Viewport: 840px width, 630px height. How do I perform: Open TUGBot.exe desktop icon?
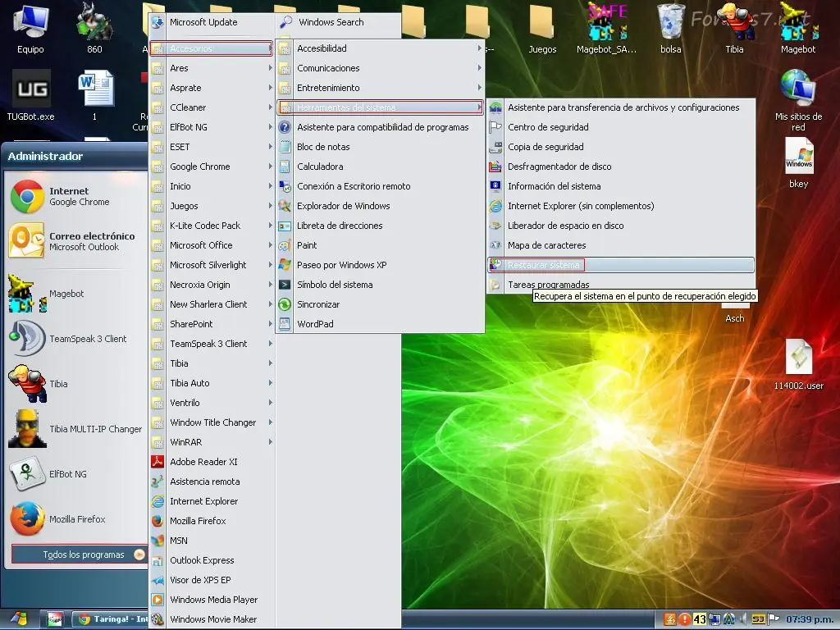coord(30,95)
